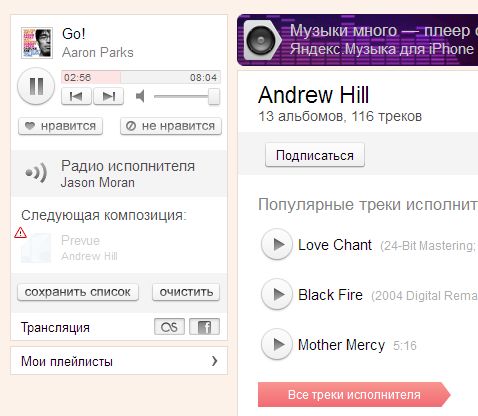Click Популярные треки heading
The image size is (478, 416).
click(x=368, y=204)
